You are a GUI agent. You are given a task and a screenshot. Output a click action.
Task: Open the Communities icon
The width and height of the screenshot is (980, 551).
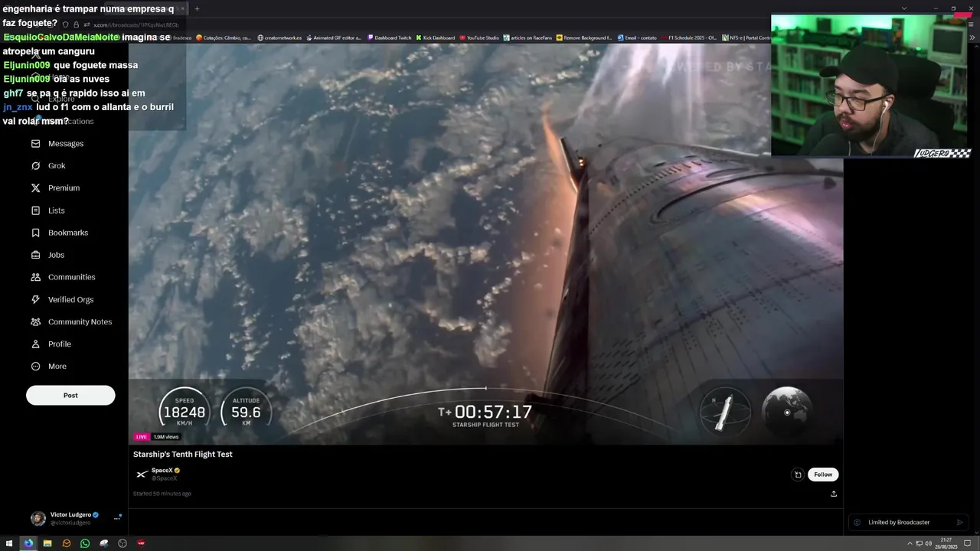pyautogui.click(x=35, y=277)
